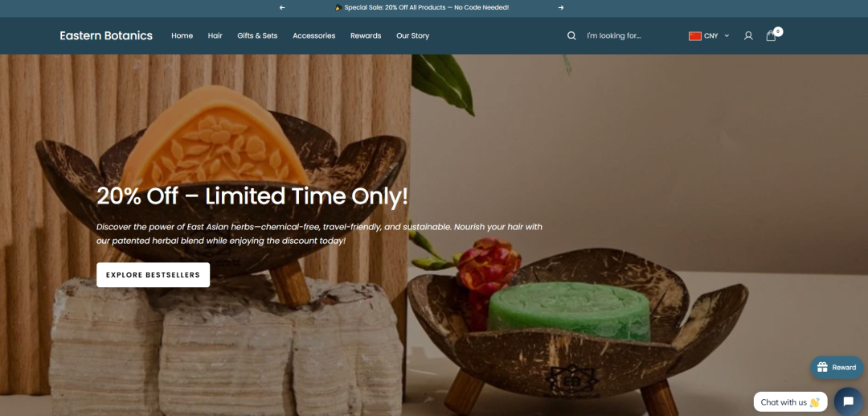Open the shopping cart icon

click(x=771, y=35)
